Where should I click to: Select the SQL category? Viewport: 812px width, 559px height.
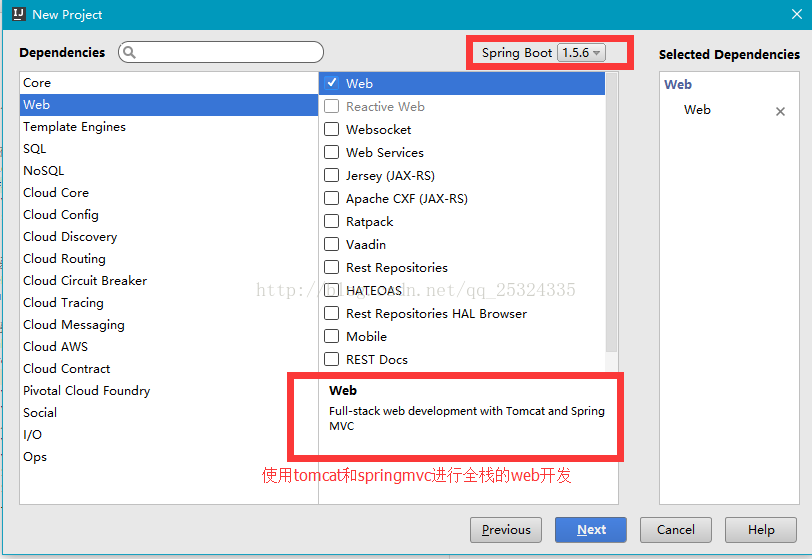pos(169,149)
